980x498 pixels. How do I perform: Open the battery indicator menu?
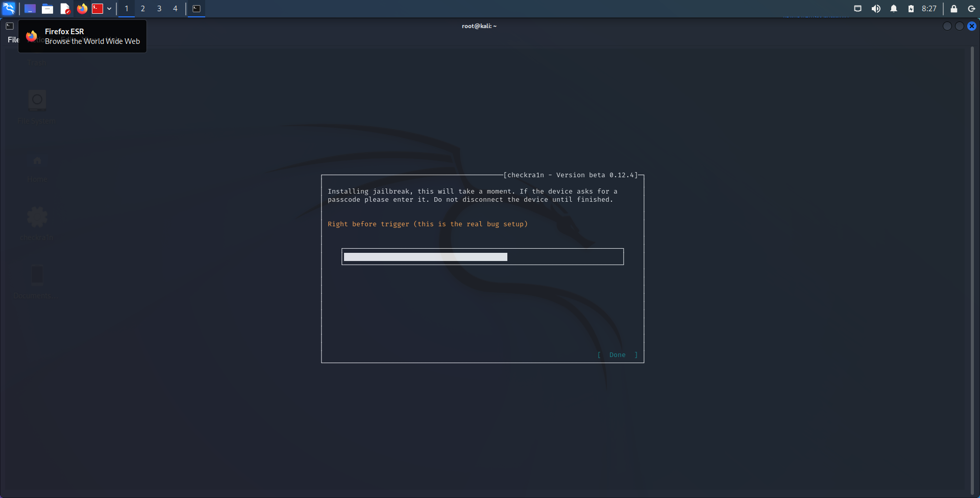(912, 9)
